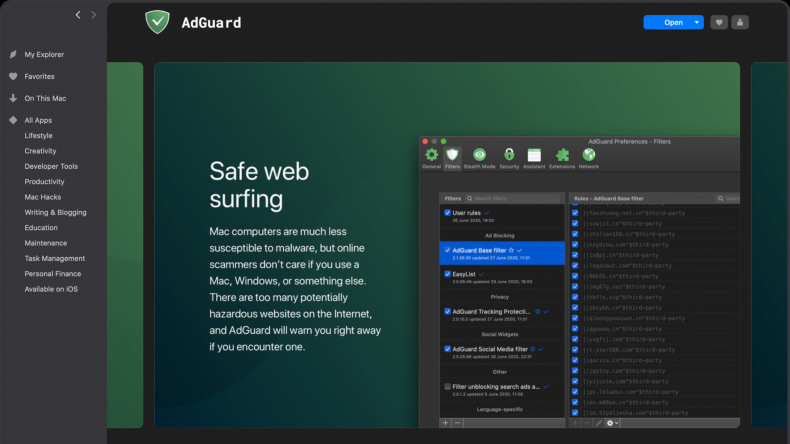Click the star on AdGuard Base filter
This screenshot has width=790, height=444.
[511, 250]
